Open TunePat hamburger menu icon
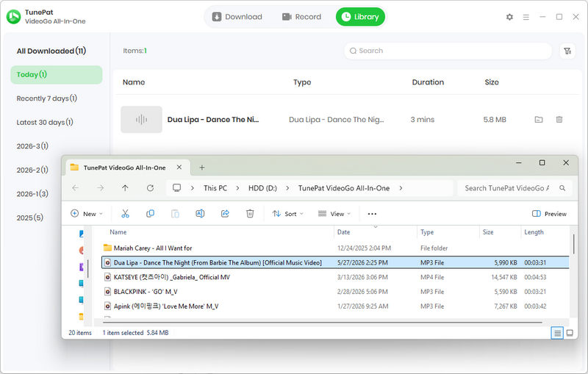Viewport: 588px width, 374px height. click(526, 17)
